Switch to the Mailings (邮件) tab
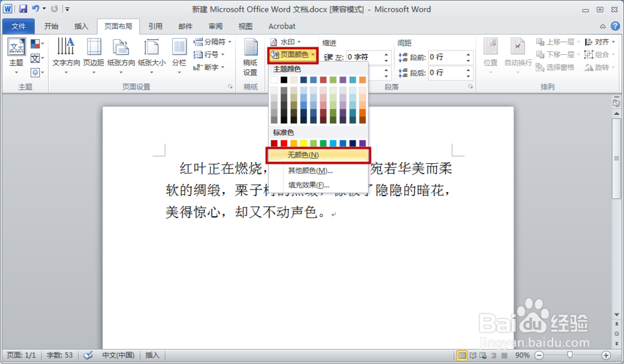 point(185,26)
